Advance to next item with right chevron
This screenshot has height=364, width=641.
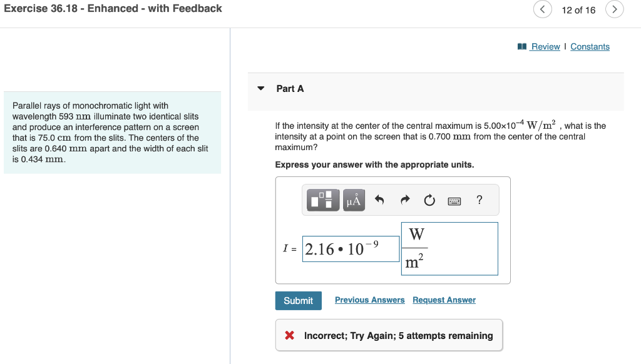coord(614,9)
